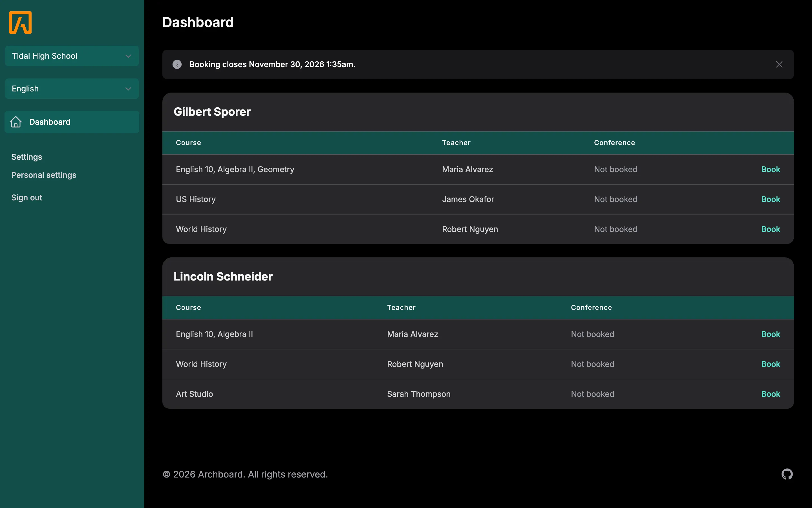Click the Archboard copyright footer text
The image size is (812, 508).
(245, 474)
